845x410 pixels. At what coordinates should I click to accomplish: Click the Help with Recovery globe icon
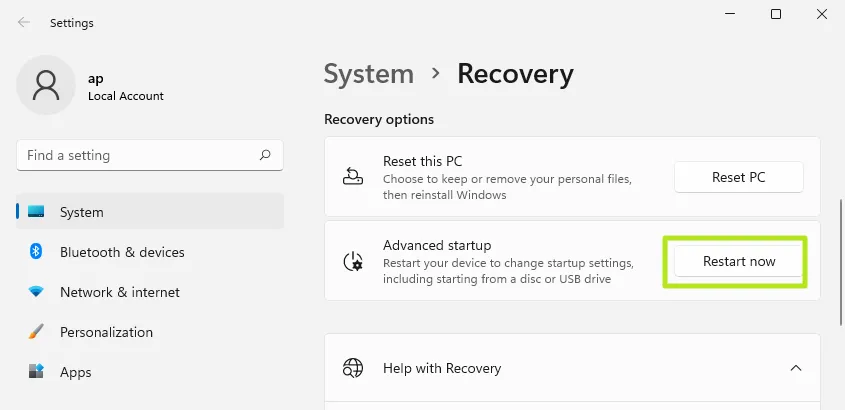[353, 368]
